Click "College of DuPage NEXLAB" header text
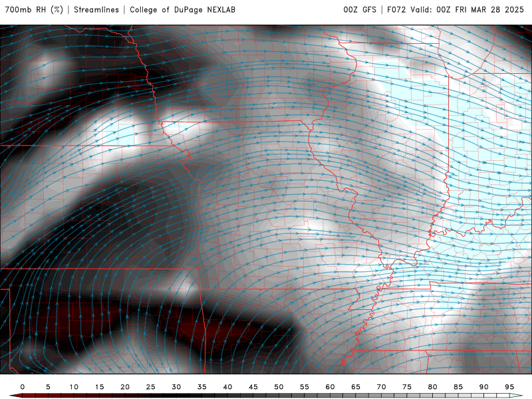Viewport: 532px width, 399px height. (x=182, y=10)
